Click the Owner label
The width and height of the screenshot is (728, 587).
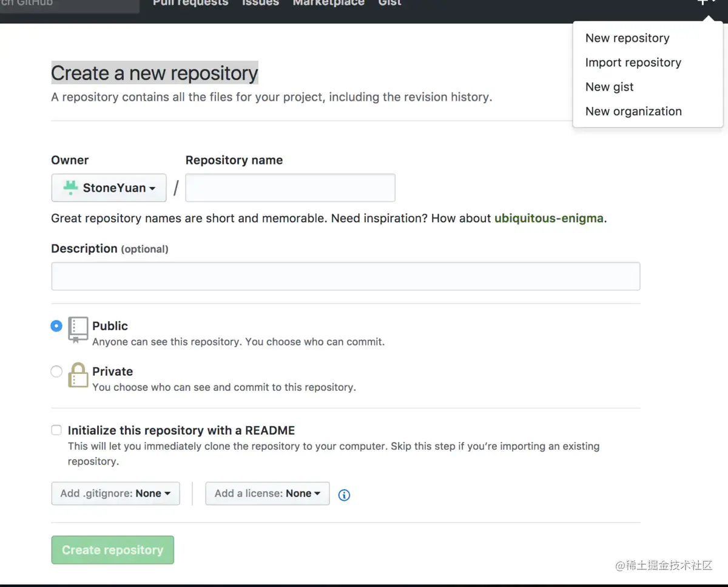coord(70,160)
